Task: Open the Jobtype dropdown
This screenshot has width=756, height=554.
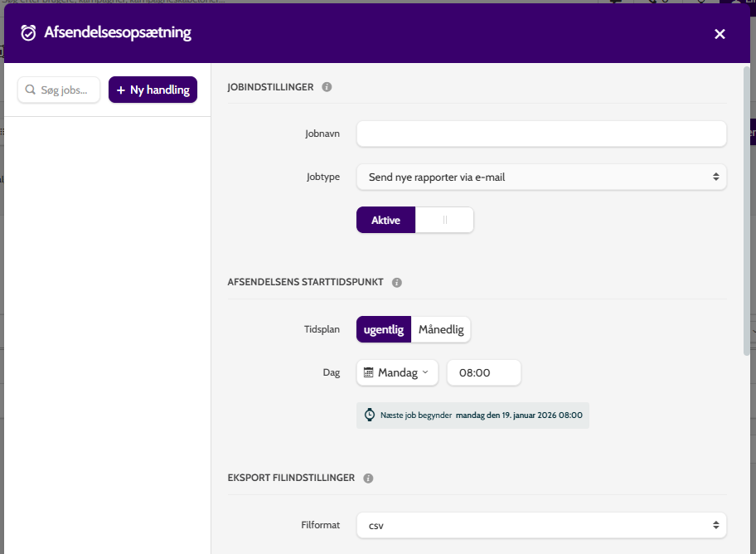Action: tap(541, 177)
